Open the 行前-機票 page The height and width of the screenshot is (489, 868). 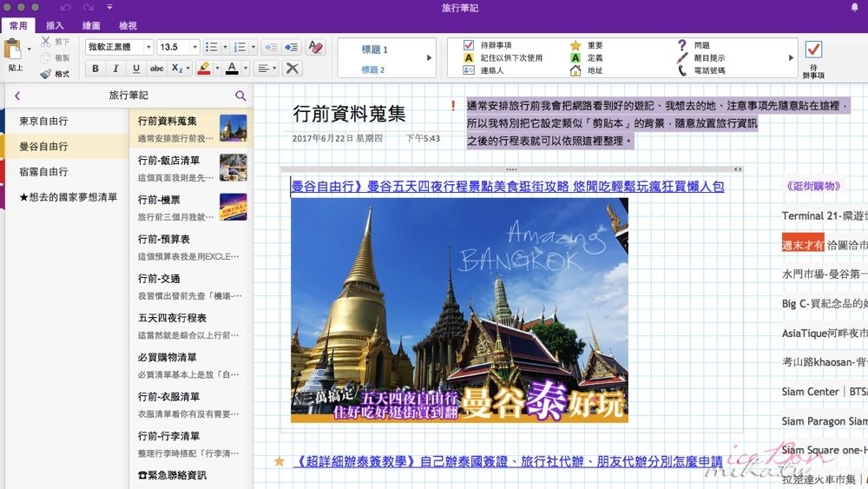coord(191,207)
